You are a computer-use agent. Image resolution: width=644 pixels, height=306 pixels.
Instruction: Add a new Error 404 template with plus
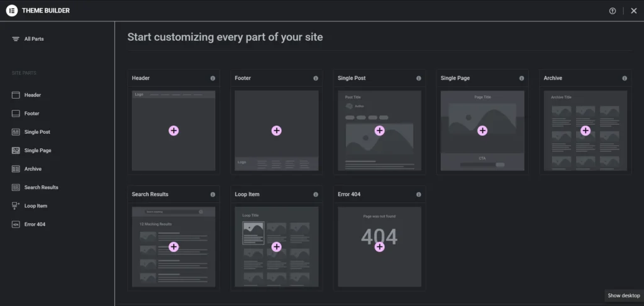379,246
